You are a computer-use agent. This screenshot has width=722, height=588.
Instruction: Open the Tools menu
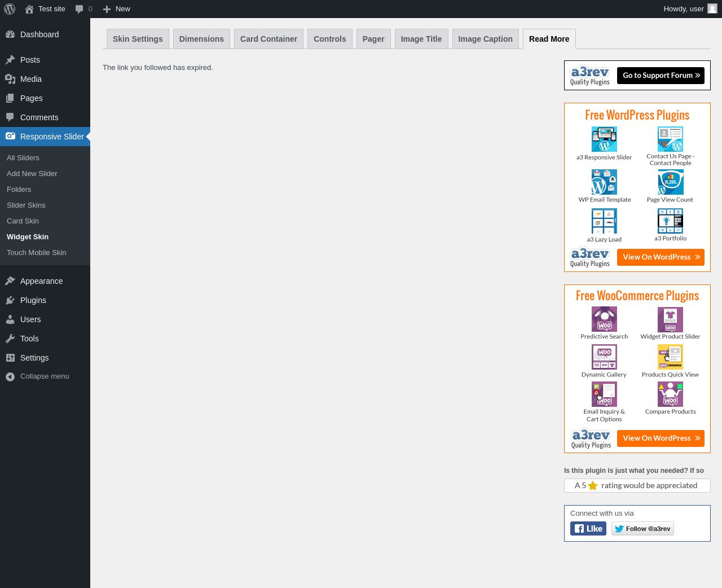click(45, 339)
